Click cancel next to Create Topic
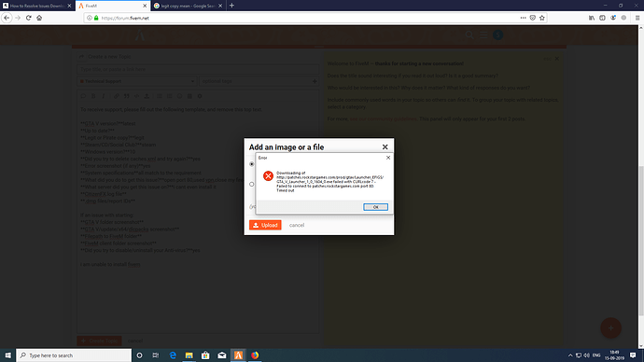This screenshot has width=644, height=362. 135,341
